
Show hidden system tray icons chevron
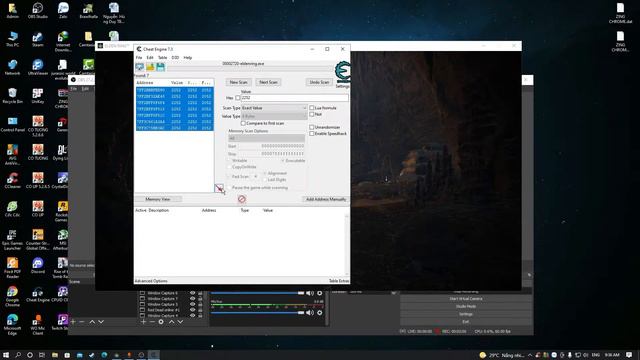pos(530,355)
